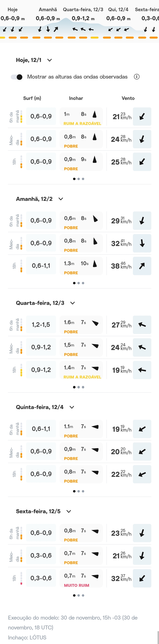Go to third page of Friday's table

(x=83, y=595)
